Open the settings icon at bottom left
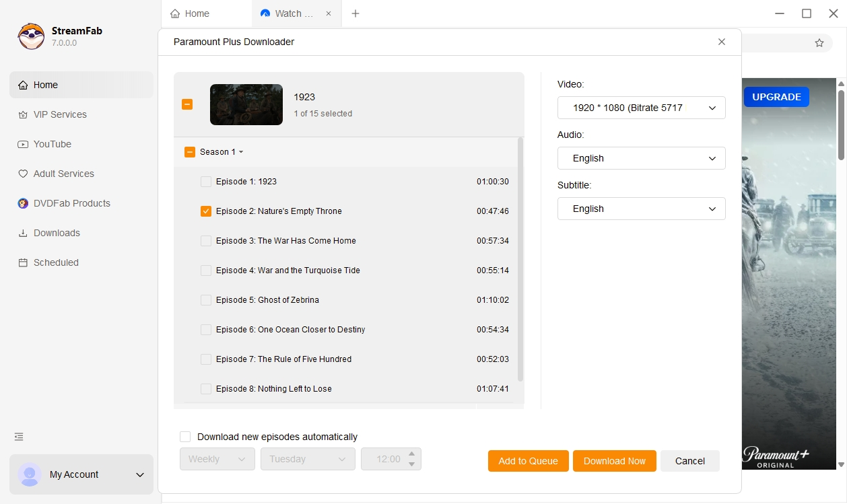Viewport: 847px width, 504px height. (x=18, y=437)
